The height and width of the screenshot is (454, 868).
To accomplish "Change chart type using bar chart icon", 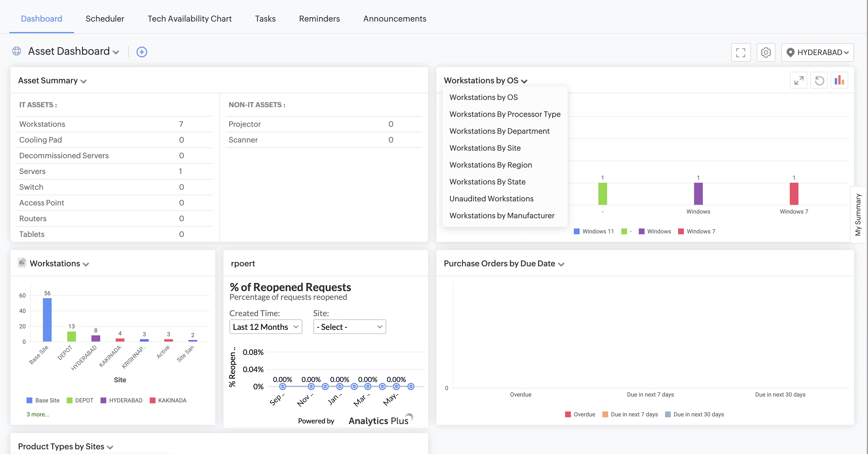I will coord(839,80).
